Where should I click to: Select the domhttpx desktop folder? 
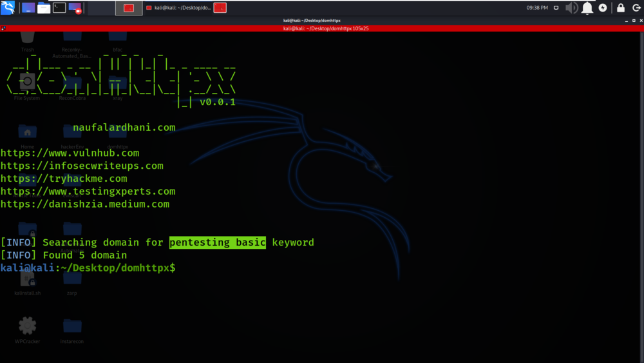point(117,137)
